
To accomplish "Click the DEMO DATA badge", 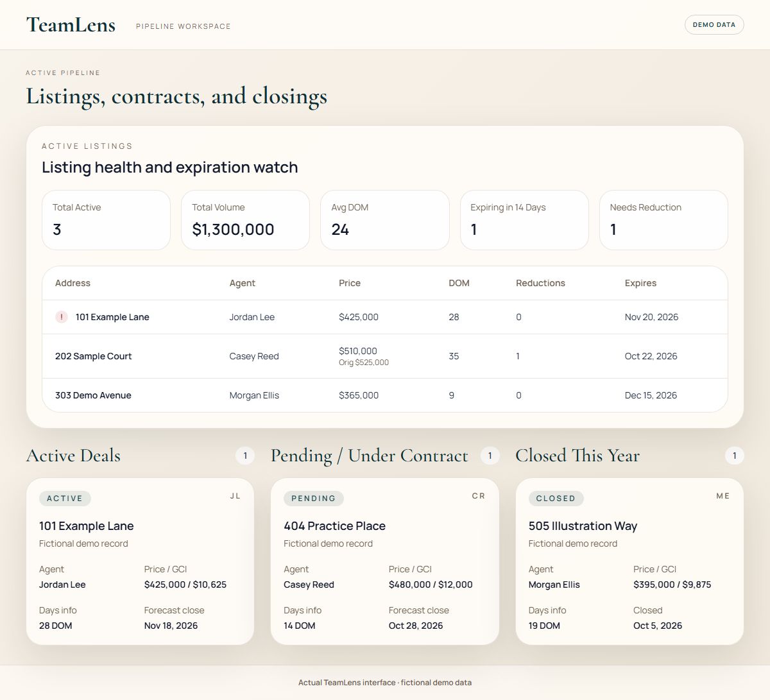I will [714, 25].
